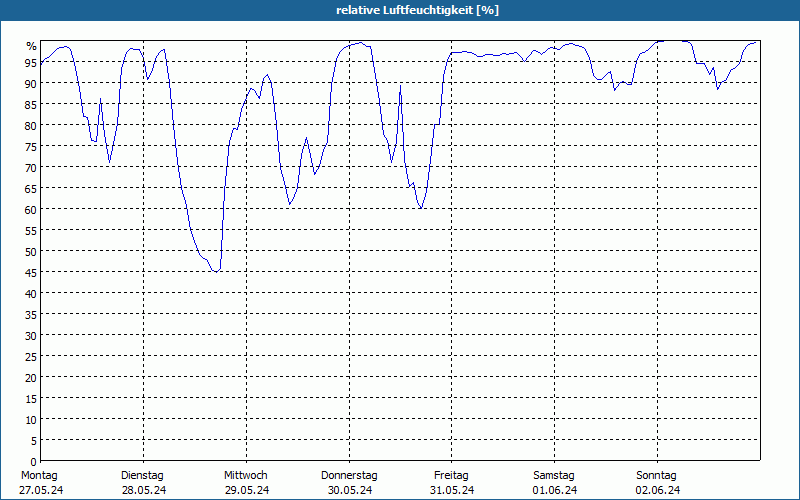The height and width of the screenshot is (500, 800).
Task: Click the y-axis label '35'
Action: click(x=31, y=314)
